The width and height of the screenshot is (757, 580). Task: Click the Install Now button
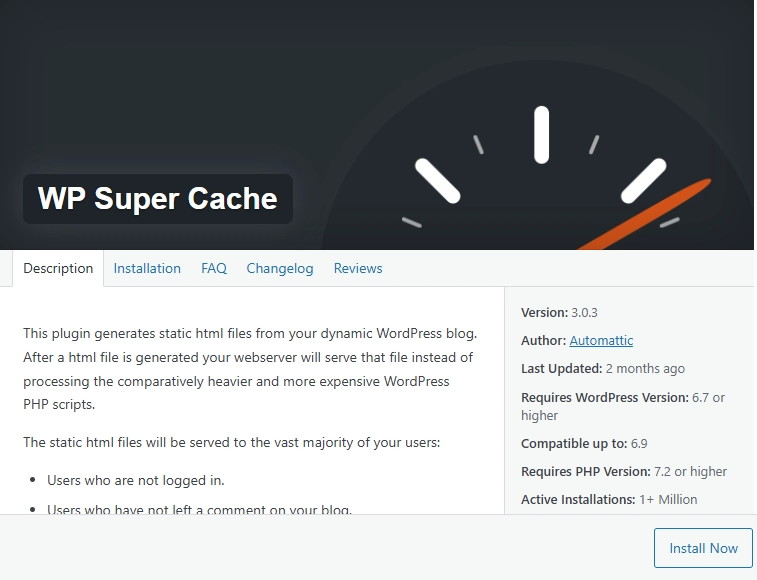(703, 548)
